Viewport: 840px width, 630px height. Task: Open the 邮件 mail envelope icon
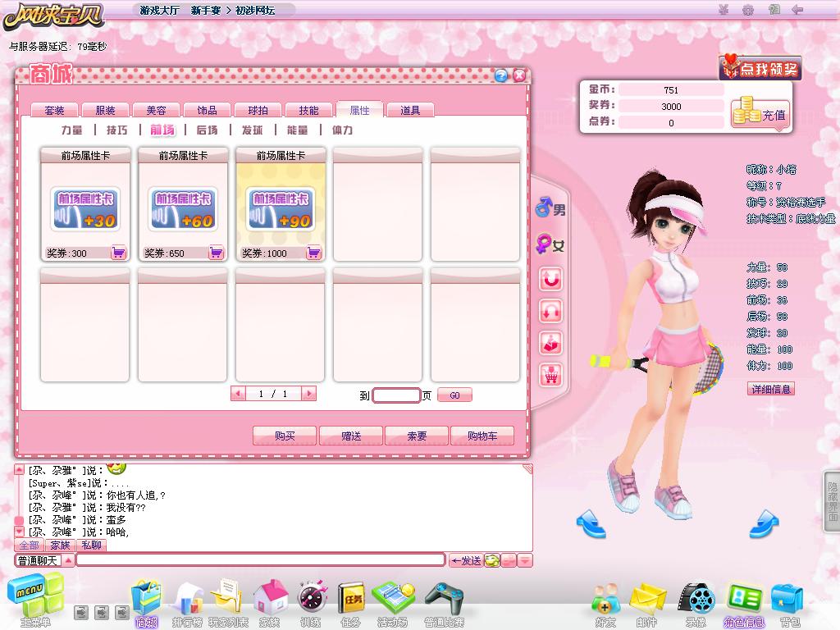tap(646, 603)
